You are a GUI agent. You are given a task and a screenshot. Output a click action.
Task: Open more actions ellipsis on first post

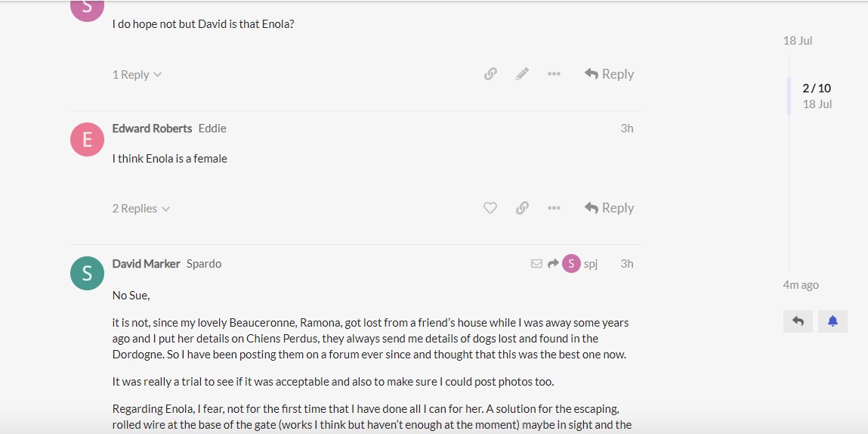554,73
